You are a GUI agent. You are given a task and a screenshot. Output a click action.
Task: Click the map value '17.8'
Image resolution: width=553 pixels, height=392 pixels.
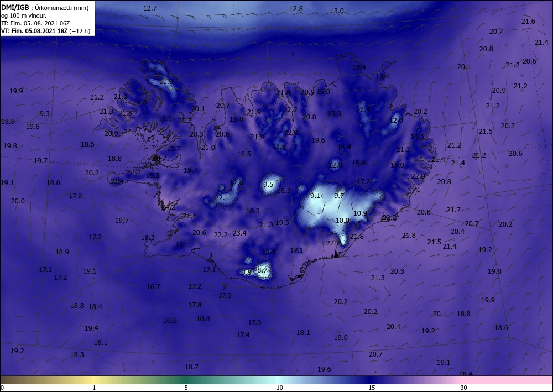click(195, 305)
